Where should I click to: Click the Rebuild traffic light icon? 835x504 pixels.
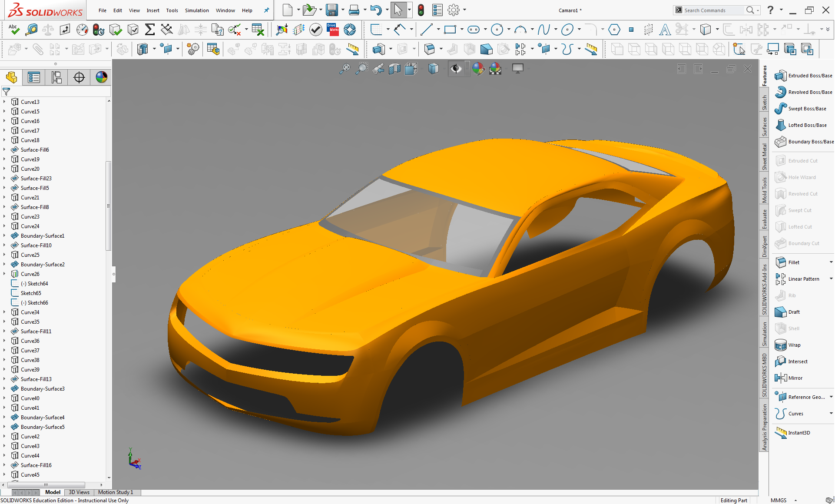coord(421,10)
